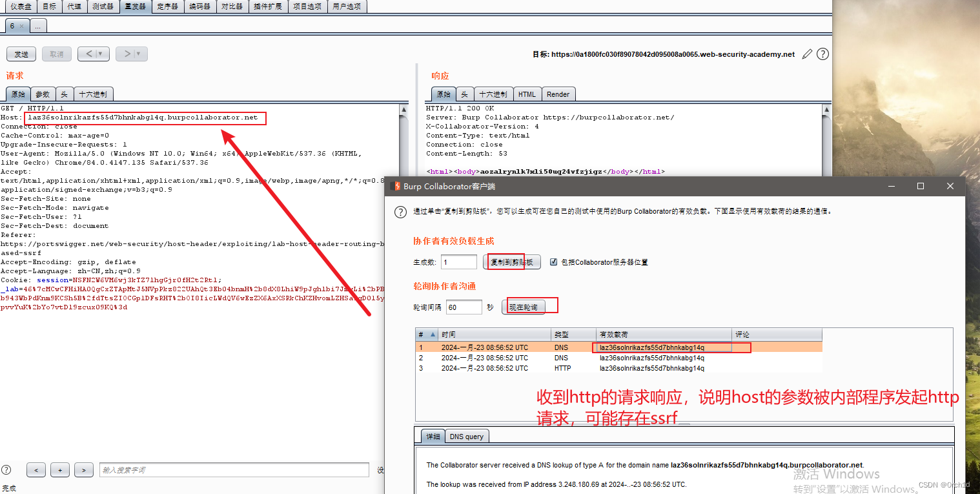Screen dimensions: 980x494
Task: Click the 复制到剪贴板 copy to clipboard button
Action: [512, 262]
